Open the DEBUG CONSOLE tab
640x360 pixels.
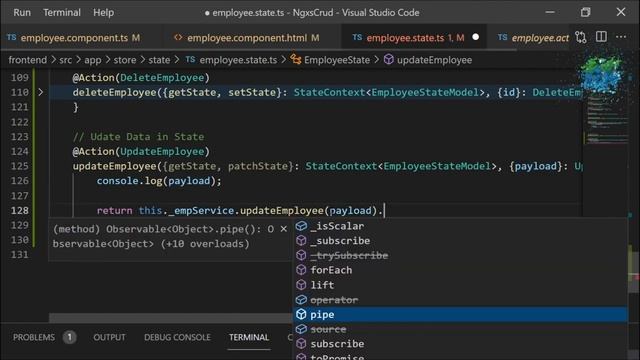pos(177,338)
